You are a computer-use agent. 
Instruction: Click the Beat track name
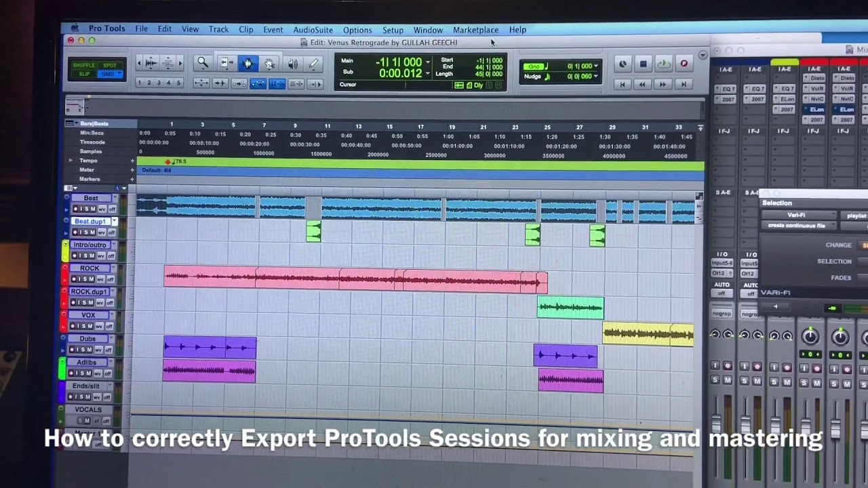tap(91, 198)
